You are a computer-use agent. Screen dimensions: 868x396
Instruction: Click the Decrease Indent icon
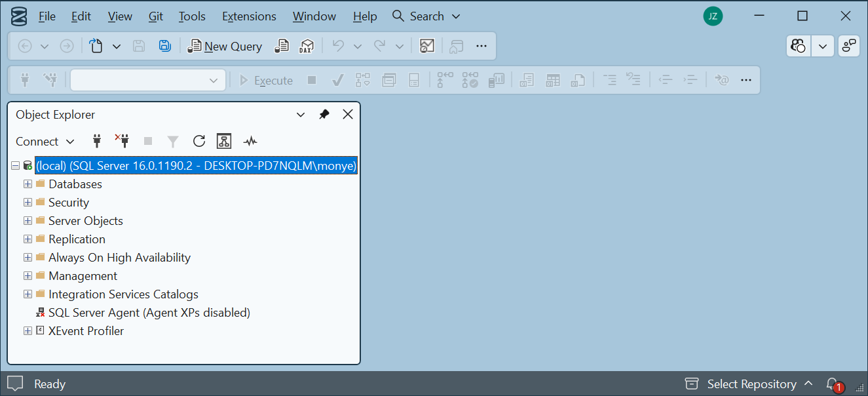[666, 80]
